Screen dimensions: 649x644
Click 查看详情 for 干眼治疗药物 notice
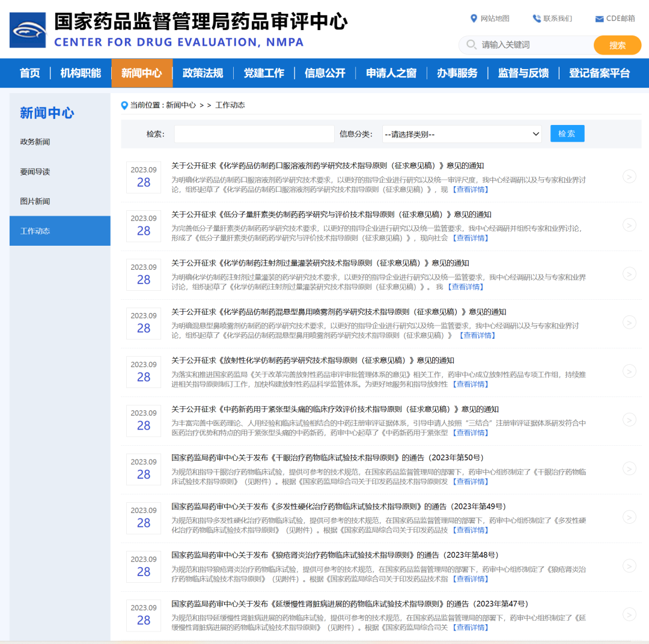pyautogui.click(x=470, y=481)
